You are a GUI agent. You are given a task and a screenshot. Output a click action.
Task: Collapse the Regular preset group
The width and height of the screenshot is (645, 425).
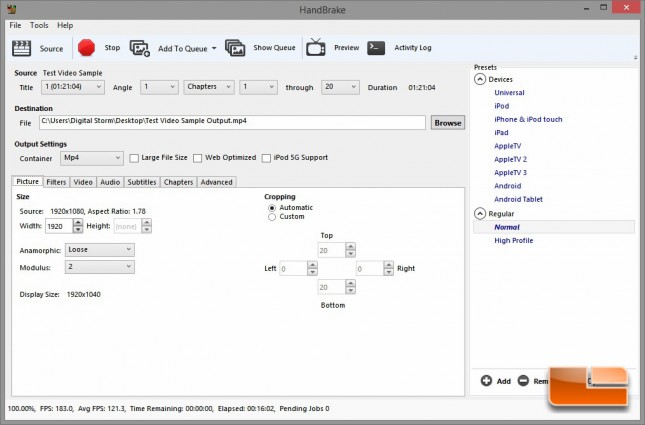(x=480, y=214)
